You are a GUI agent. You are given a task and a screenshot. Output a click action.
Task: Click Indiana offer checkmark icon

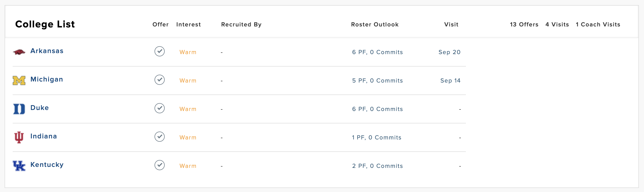(160, 137)
